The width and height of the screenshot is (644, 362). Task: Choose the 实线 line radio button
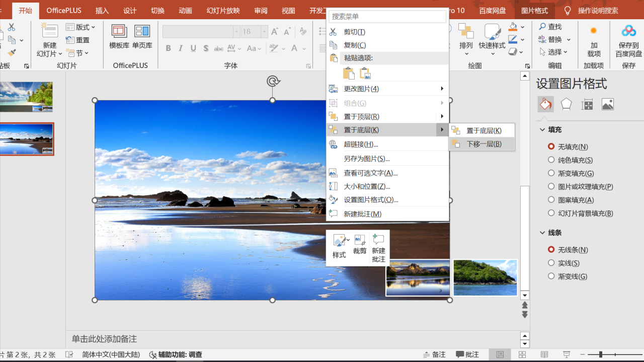551,263
